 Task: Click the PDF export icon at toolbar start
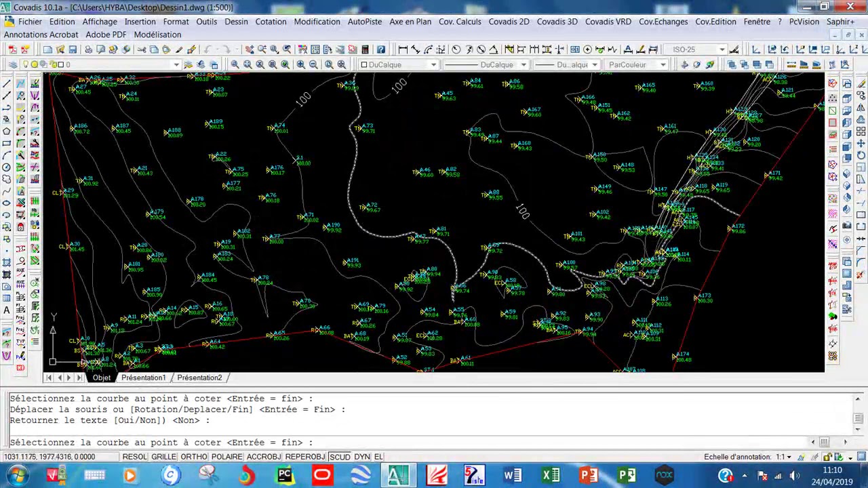click(13, 49)
